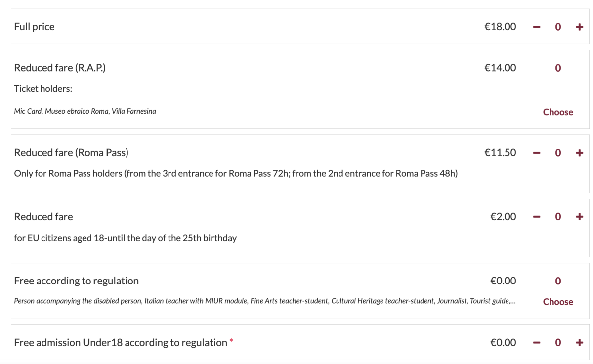593x364 pixels.
Task: Choose a Reduced fare (R.A.P.) option
Action: click(x=558, y=112)
